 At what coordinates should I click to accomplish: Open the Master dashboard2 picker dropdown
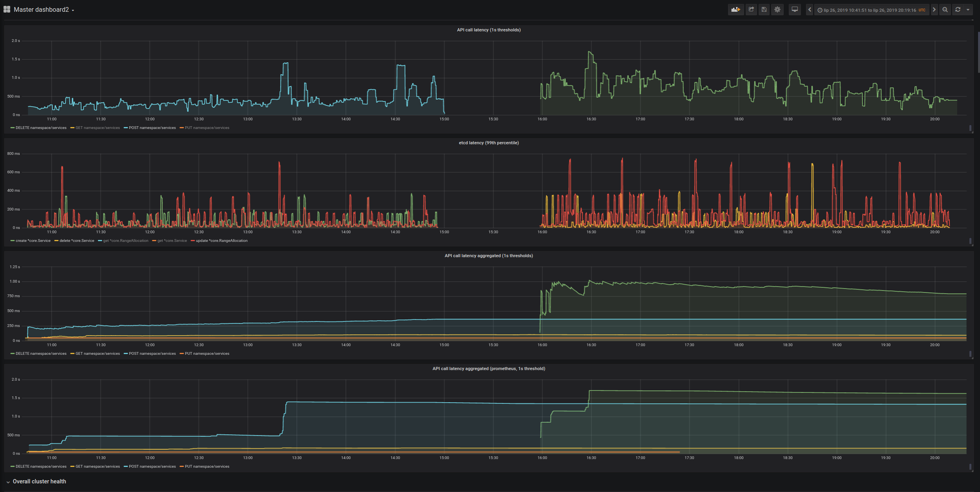43,10
